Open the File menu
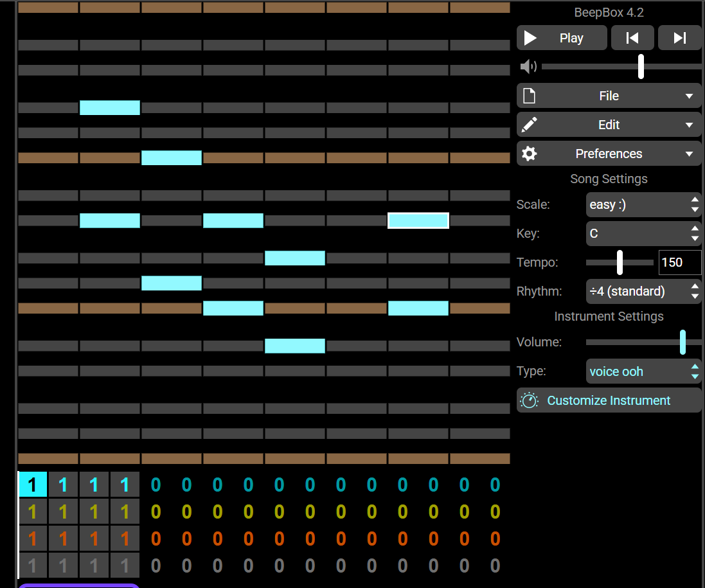The image size is (705, 588). 609,96
